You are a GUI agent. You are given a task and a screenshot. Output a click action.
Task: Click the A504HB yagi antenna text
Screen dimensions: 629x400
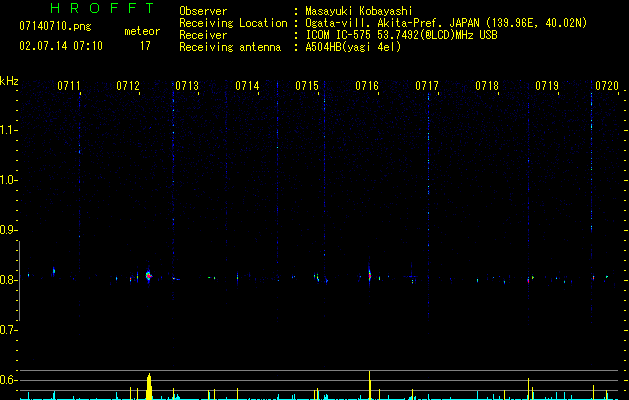click(353, 47)
